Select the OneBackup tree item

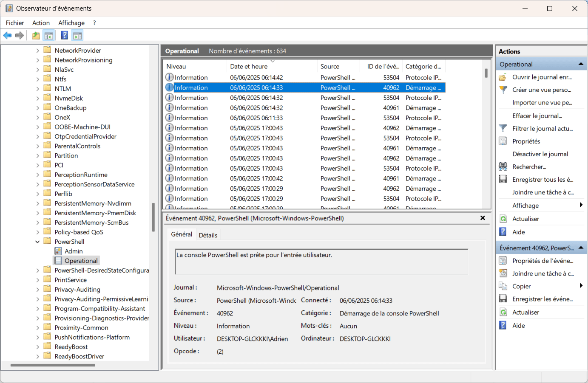pos(71,108)
